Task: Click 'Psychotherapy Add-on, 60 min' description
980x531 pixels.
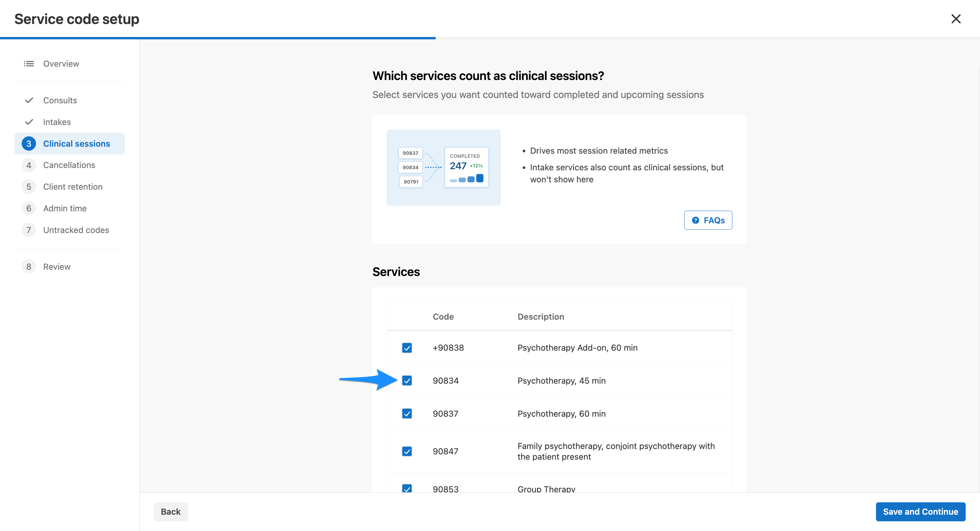Action: [577, 348]
